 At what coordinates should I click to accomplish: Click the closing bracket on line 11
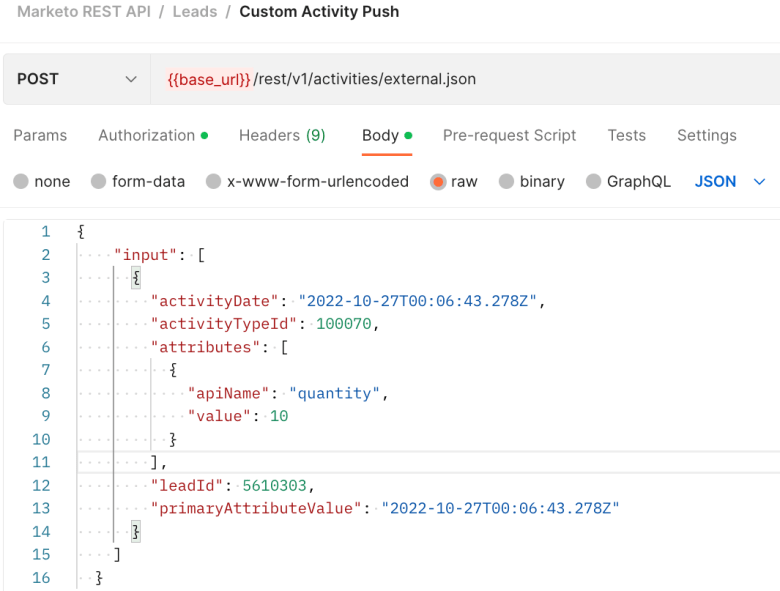tap(154, 462)
